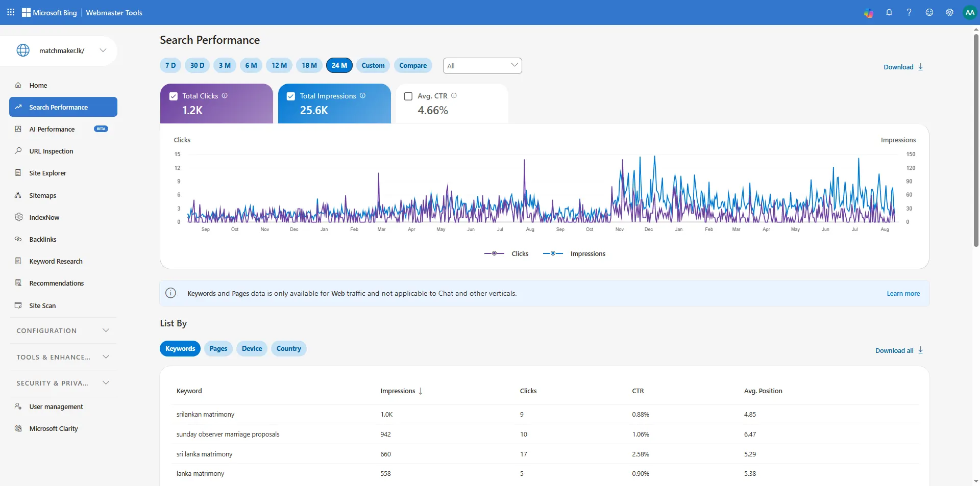
Task: Go to the Webmaster Tools title
Action: (x=114, y=13)
